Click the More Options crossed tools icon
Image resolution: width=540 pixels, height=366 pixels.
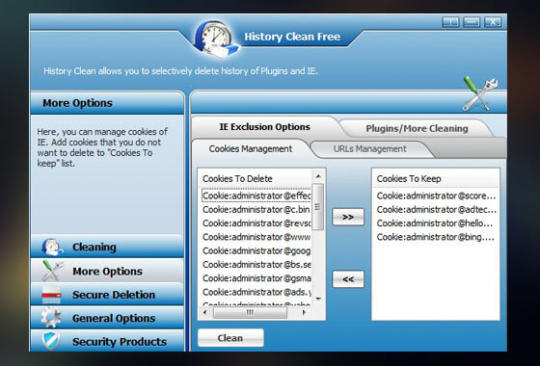click(52, 271)
